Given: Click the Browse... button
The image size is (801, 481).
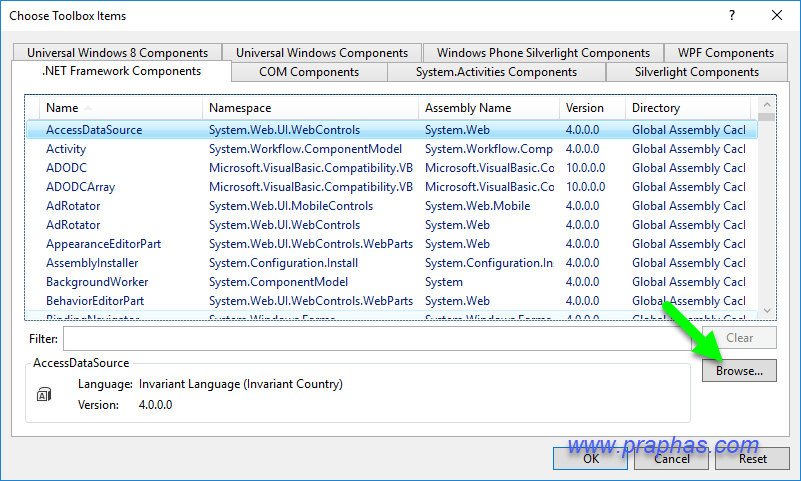Looking at the screenshot, I should click(739, 371).
